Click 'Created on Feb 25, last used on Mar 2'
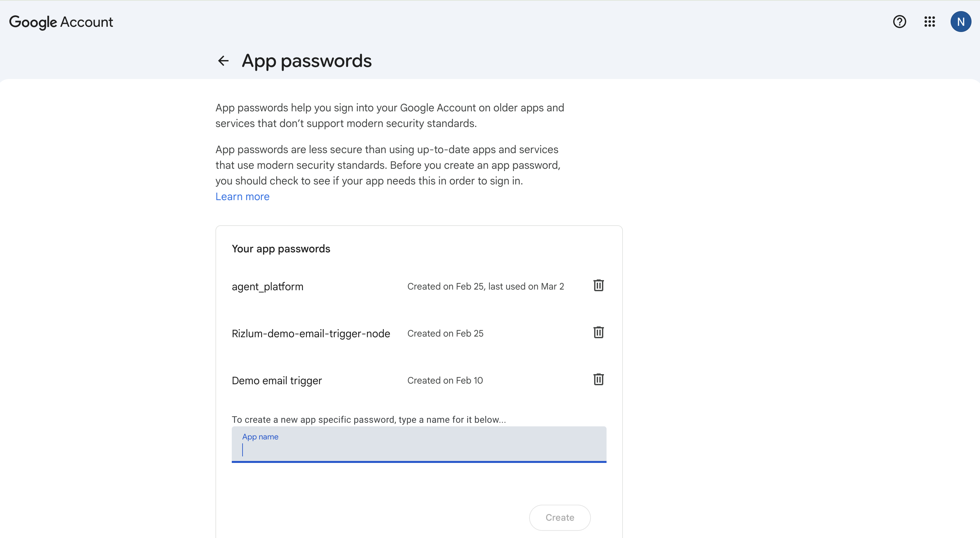This screenshot has height=538, width=980. coord(485,287)
